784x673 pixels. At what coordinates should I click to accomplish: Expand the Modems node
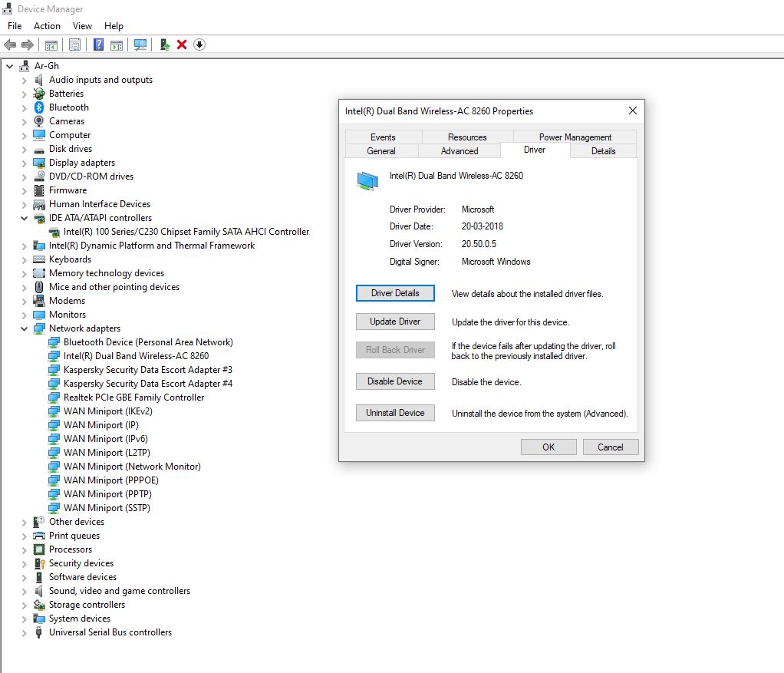coord(24,301)
